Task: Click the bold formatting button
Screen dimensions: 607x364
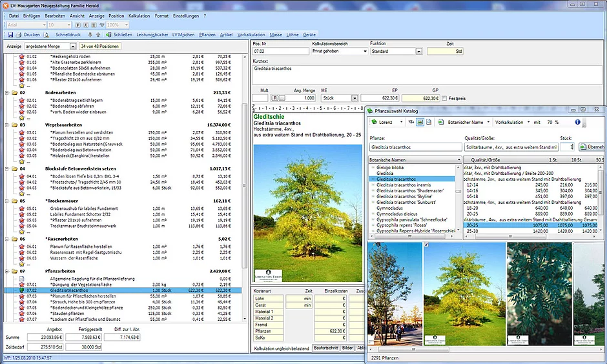Action: tap(77, 25)
